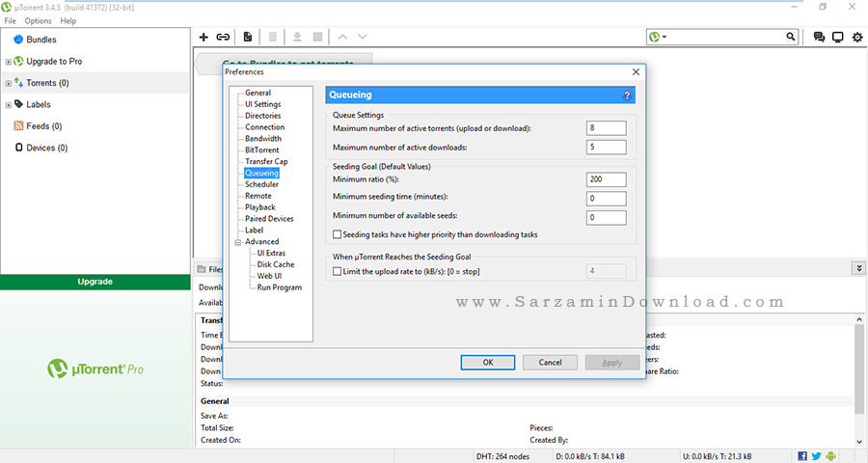This screenshot has height=463, width=868.
Task: Select Web UI under Advanced
Action: pos(269,276)
